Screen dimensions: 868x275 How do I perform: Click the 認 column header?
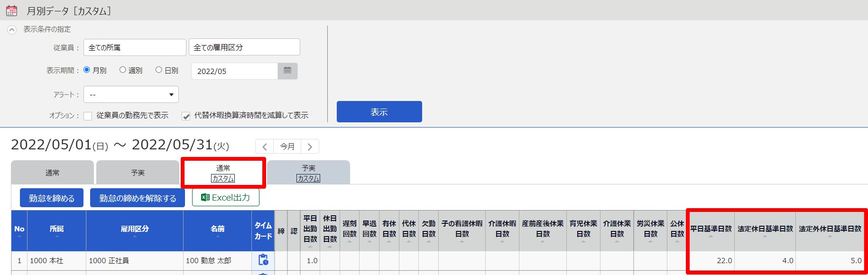click(x=294, y=231)
